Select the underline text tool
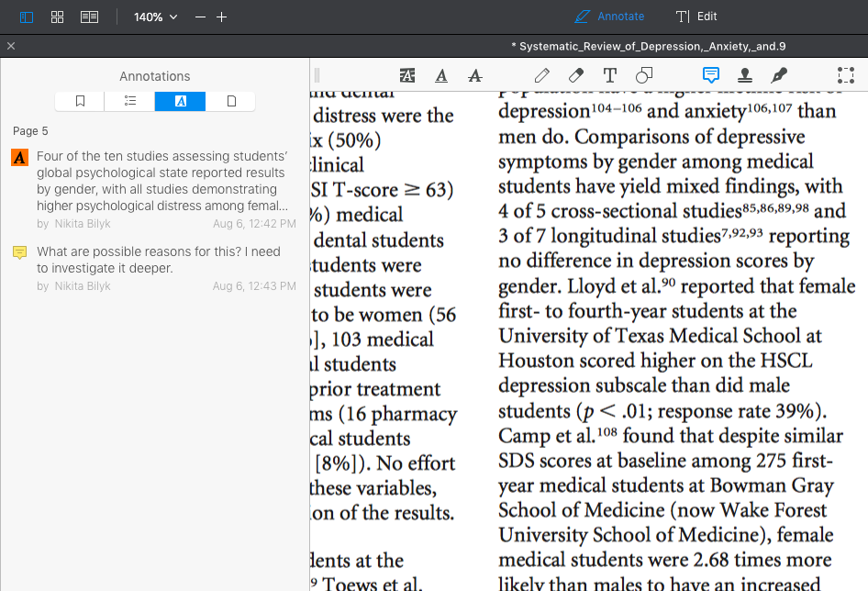 click(441, 75)
